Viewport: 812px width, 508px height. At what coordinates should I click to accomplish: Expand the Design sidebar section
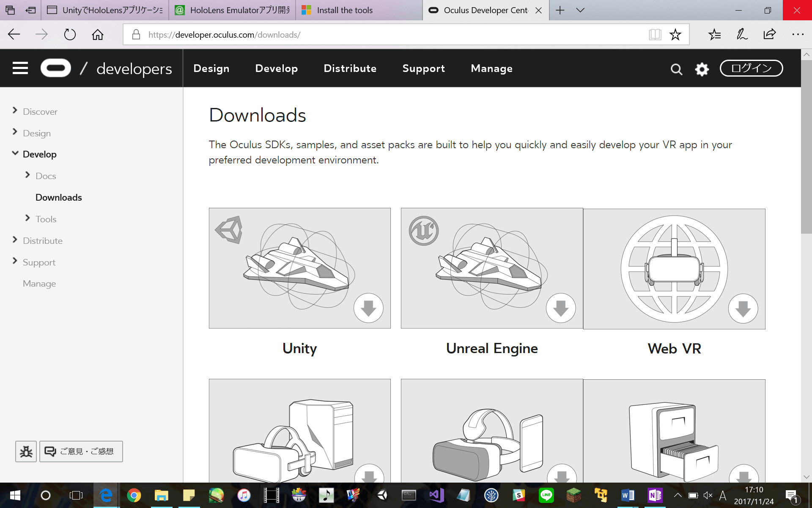(x=15, y=132)
